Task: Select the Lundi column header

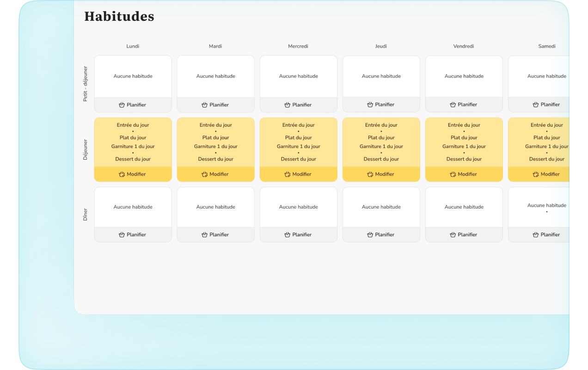Action: [x=133, y=46]
